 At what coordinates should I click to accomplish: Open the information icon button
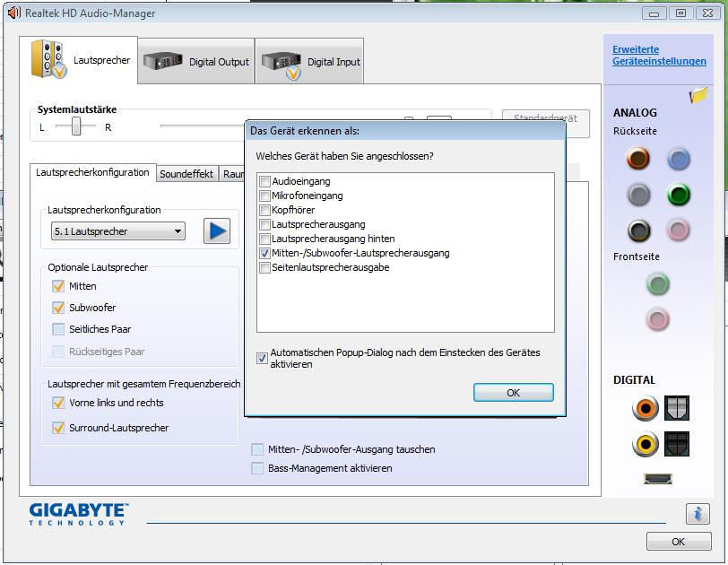point(698,514)
